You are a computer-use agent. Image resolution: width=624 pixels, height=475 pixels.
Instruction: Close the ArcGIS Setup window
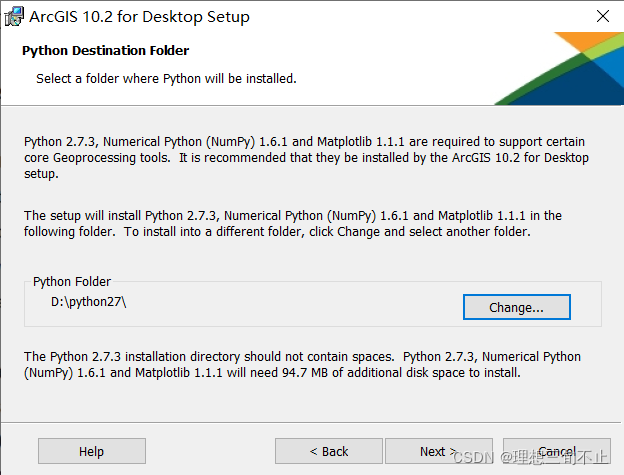point(603,16)
